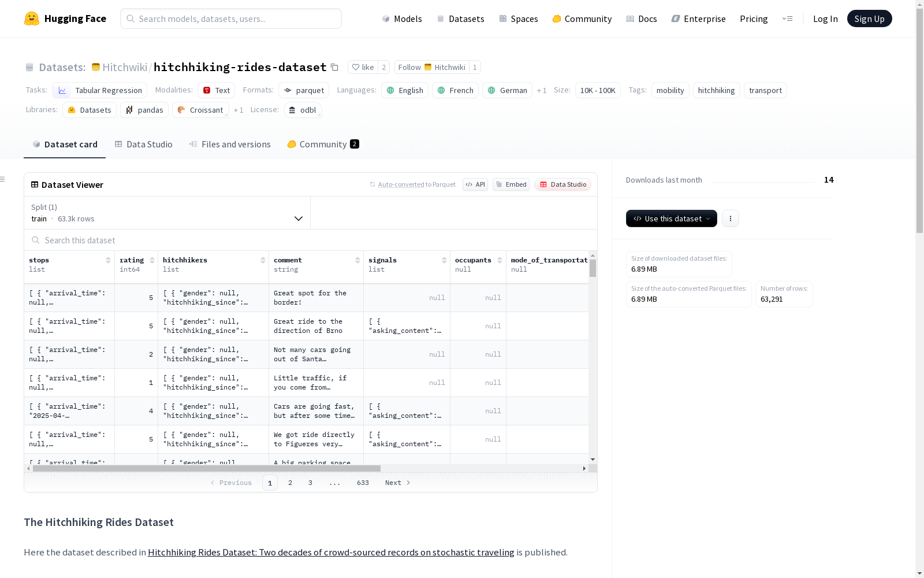The height and width of the screenshot is (578, 924).
Task: Sort by the hitchhikers column
Action: point(263,260)
